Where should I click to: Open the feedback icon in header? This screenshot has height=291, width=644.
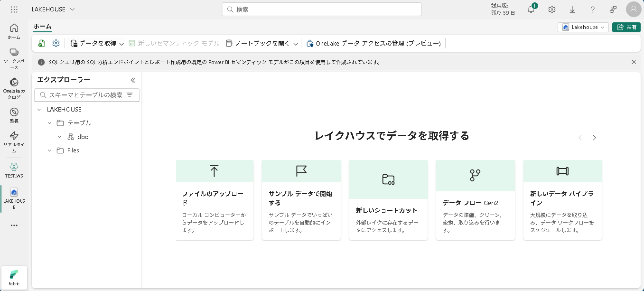613,9
